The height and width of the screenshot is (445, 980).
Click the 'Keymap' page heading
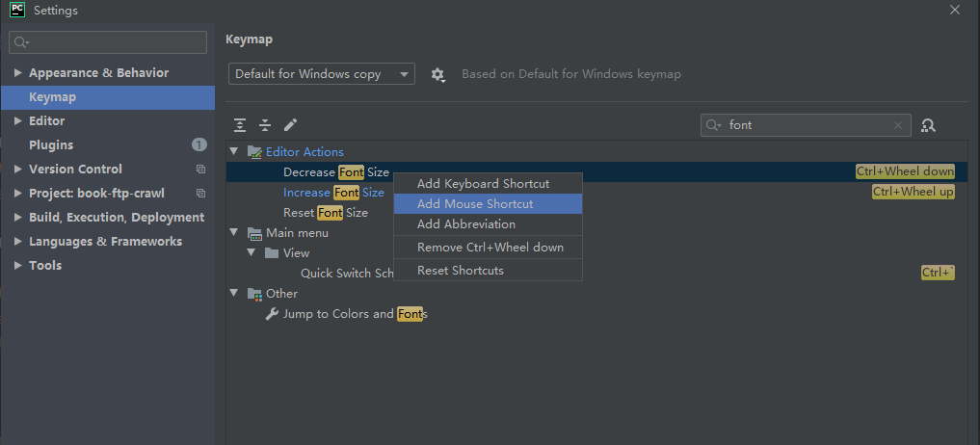pos(249,39)
